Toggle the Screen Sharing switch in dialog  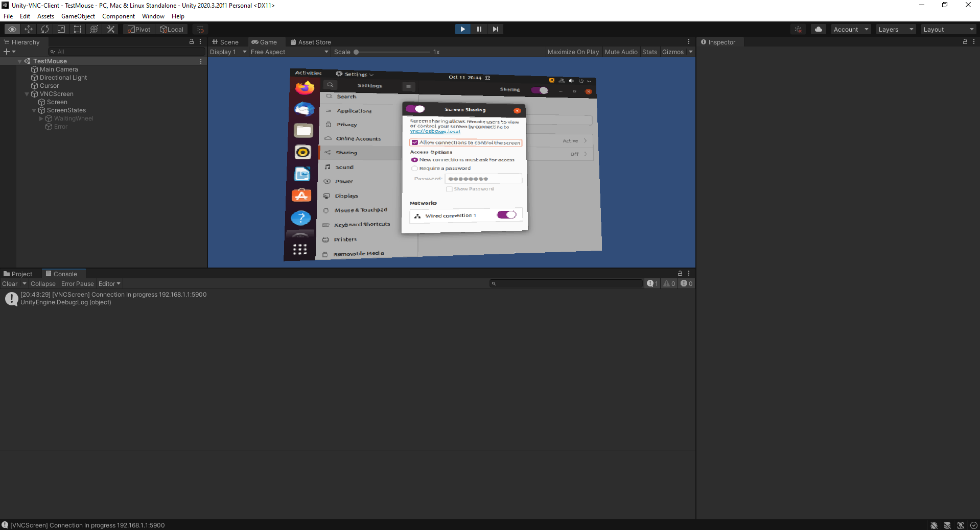(x=415, y=109)
